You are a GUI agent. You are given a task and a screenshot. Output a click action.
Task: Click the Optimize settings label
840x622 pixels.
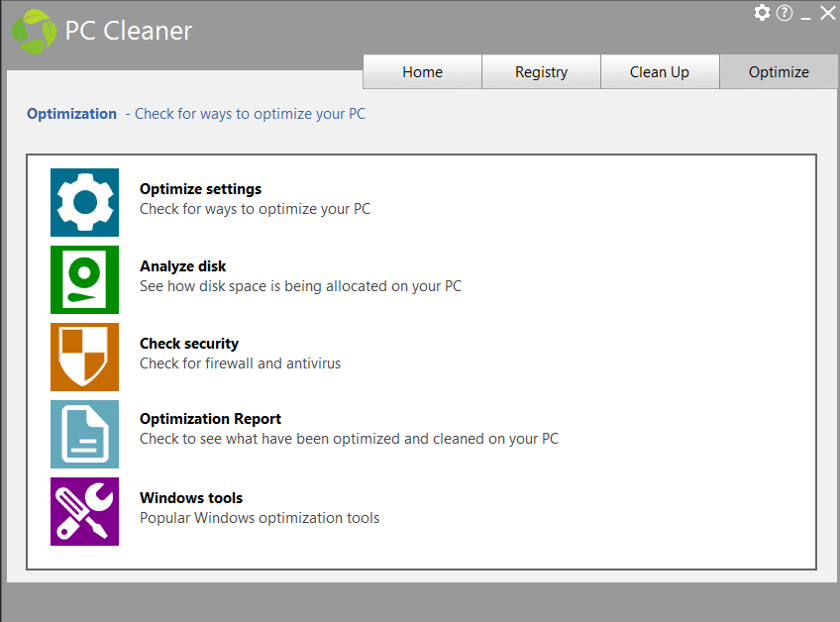click(200, 188)
